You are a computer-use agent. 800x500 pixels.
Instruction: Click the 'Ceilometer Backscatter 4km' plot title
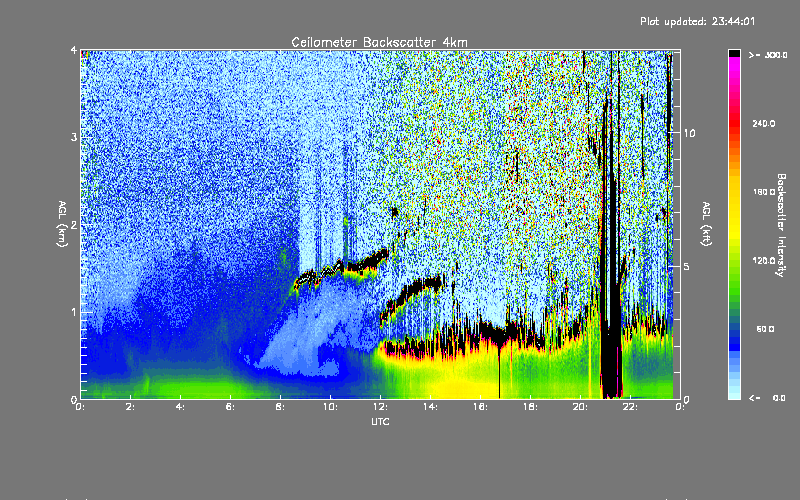[379, 42]
